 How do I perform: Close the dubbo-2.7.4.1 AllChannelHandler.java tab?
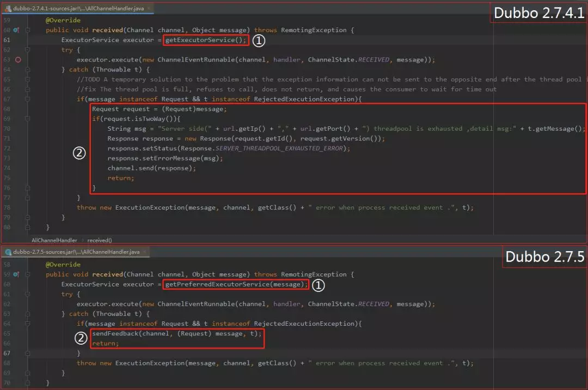point(149,8)
